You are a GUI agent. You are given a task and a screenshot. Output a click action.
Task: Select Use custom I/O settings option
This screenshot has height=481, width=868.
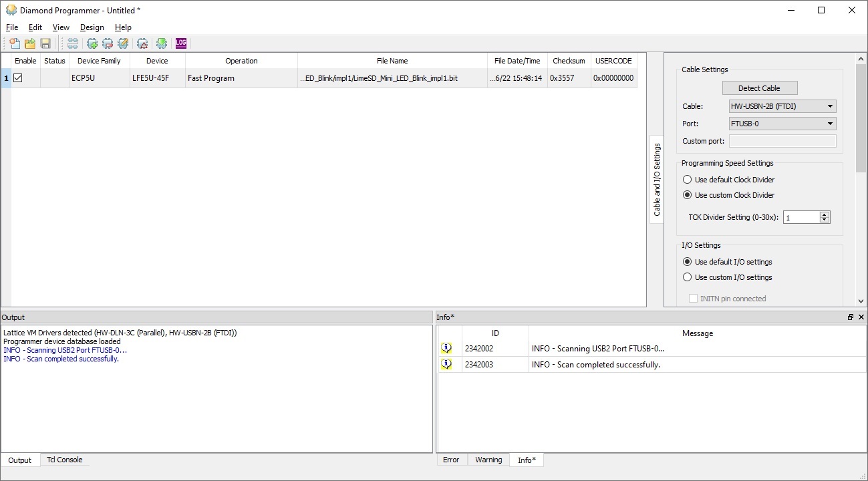(x=687, y=277)
